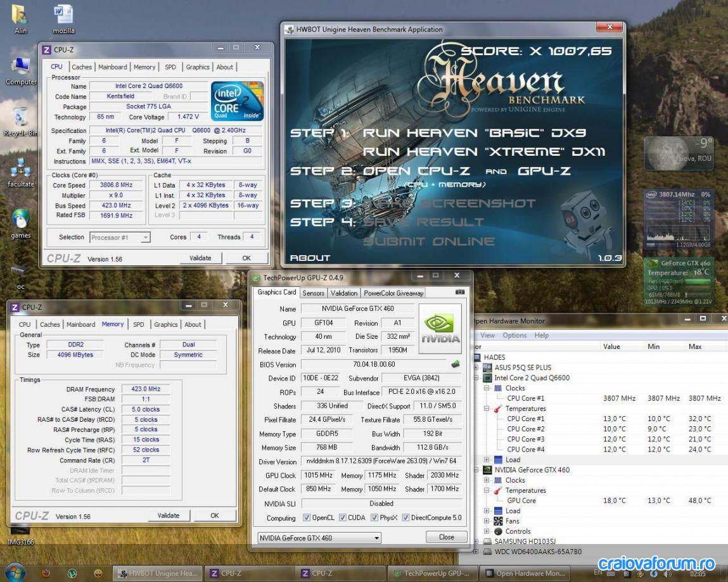Image resolution: width=728 pixels, height=582 pixels.
Task: Switch to SPD tab in CPU-Z memory timings window
Action: coord(138,324)
